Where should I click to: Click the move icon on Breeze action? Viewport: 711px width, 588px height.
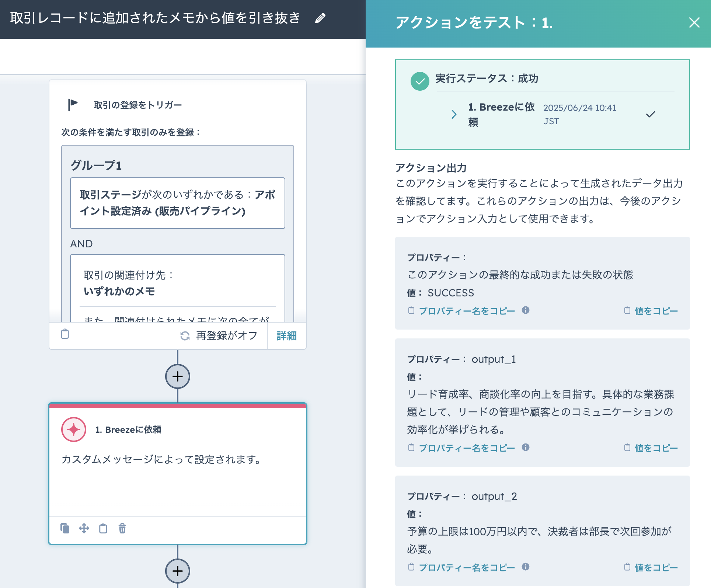(84, 528)
